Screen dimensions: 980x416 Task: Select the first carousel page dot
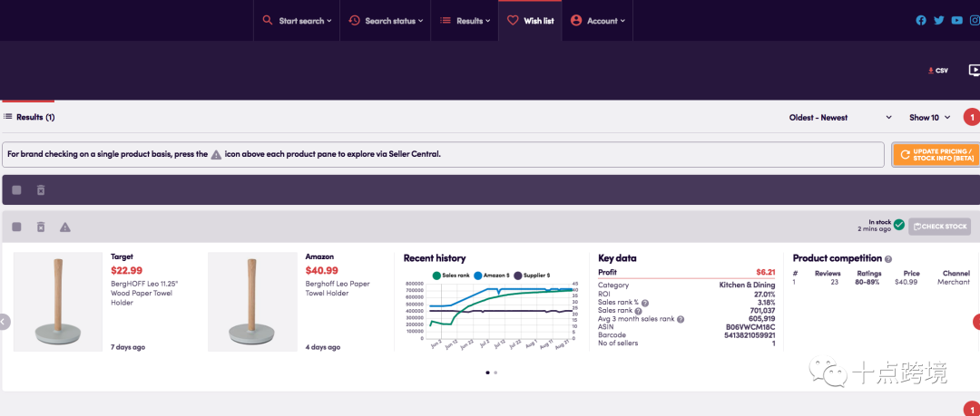click(487, 372)
